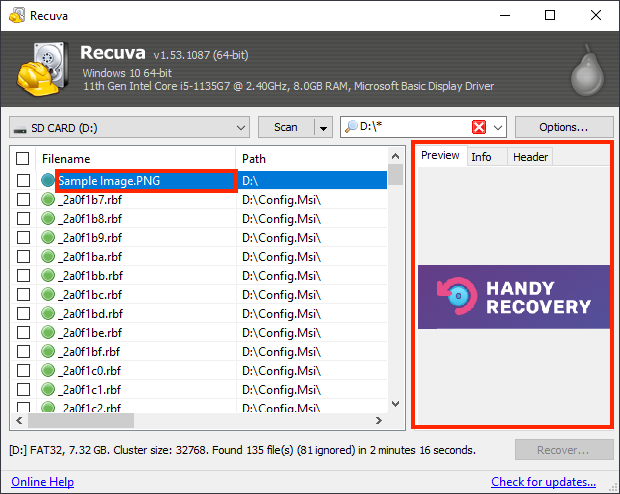
Task: Click the green state dot for _2a0f1bc.rbf
Action: (48, 294)
